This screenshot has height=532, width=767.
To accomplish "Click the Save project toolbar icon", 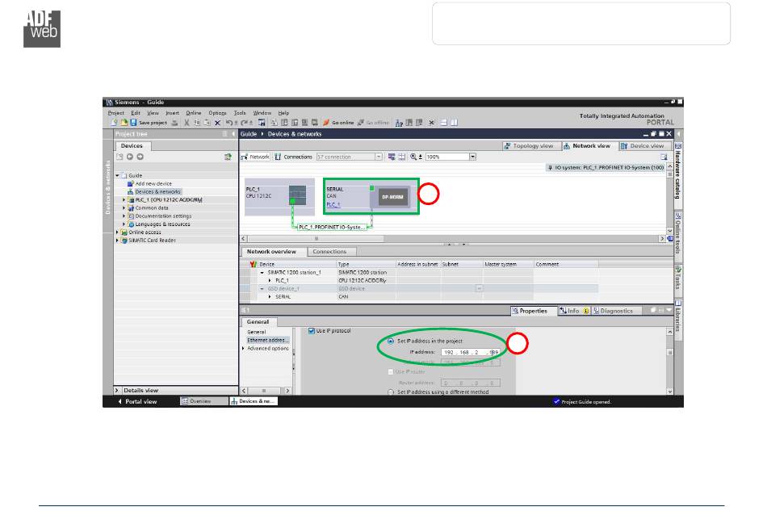I will click(x=133, y=122).
